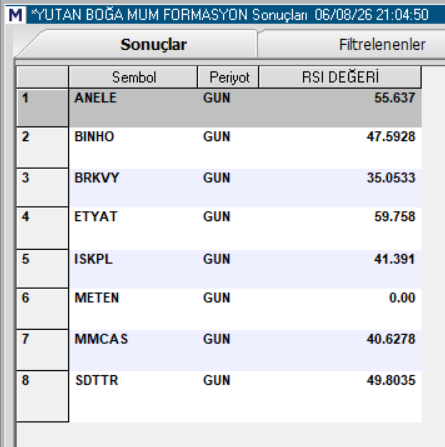
Task: Select row header number 6
Action: pyautogui.click(x=43, y=309)
